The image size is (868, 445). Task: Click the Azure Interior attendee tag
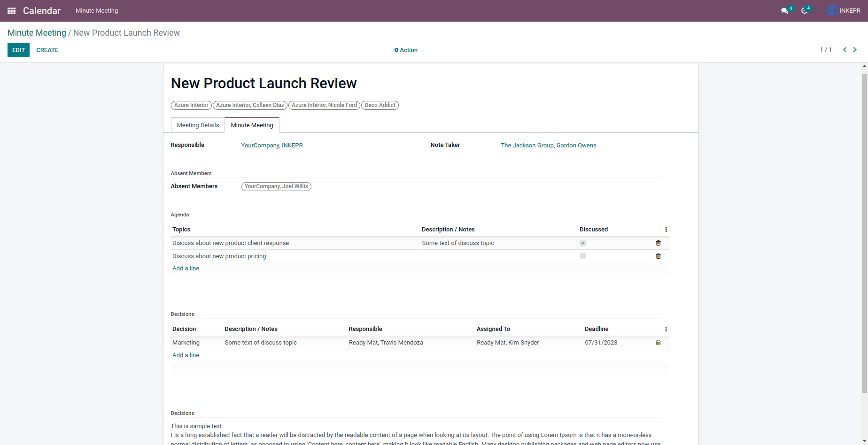click(191, 105)
